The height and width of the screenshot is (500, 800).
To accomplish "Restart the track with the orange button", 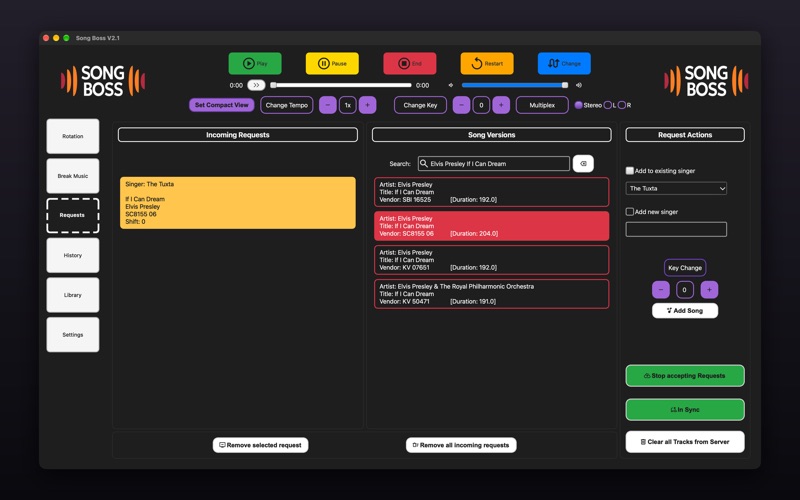I will point(487,63).
